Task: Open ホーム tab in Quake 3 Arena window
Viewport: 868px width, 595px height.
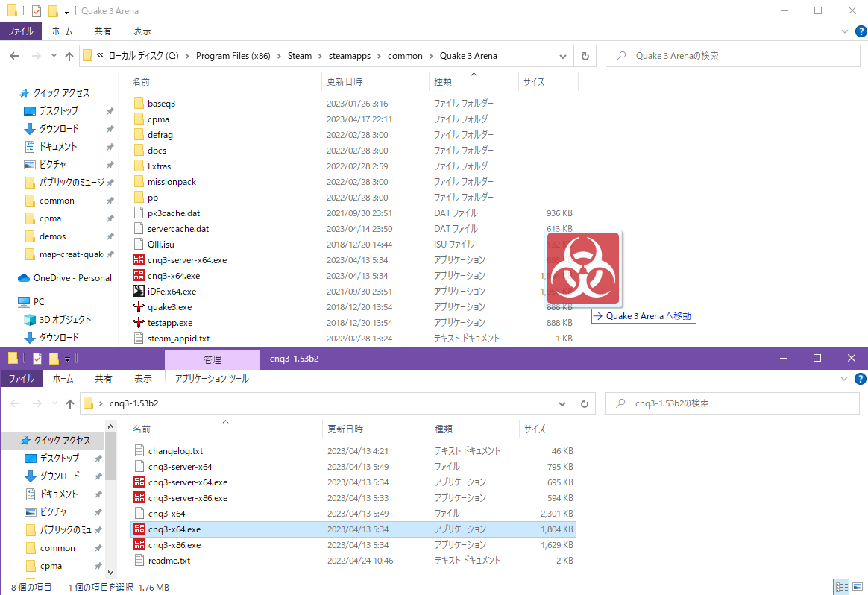Action: 62,31
